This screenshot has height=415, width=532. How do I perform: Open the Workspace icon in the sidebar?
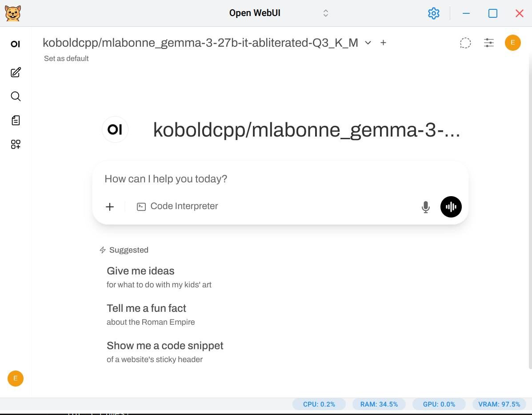coord(16,145)
